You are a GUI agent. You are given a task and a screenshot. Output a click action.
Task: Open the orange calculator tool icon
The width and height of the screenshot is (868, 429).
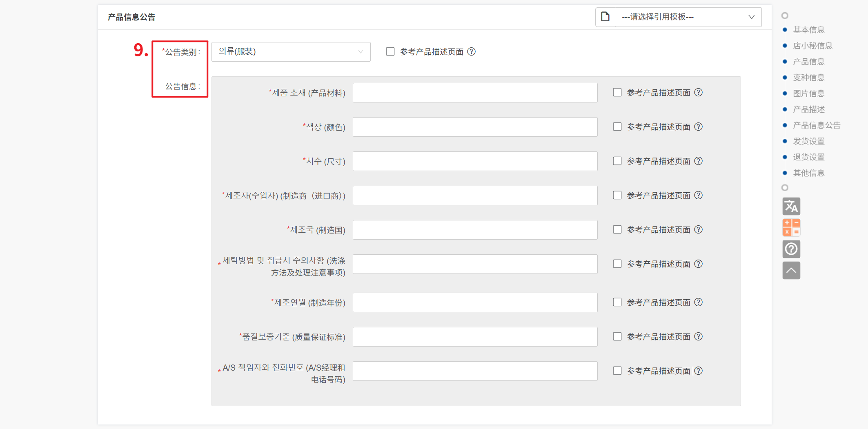click(x=791, y=227)
